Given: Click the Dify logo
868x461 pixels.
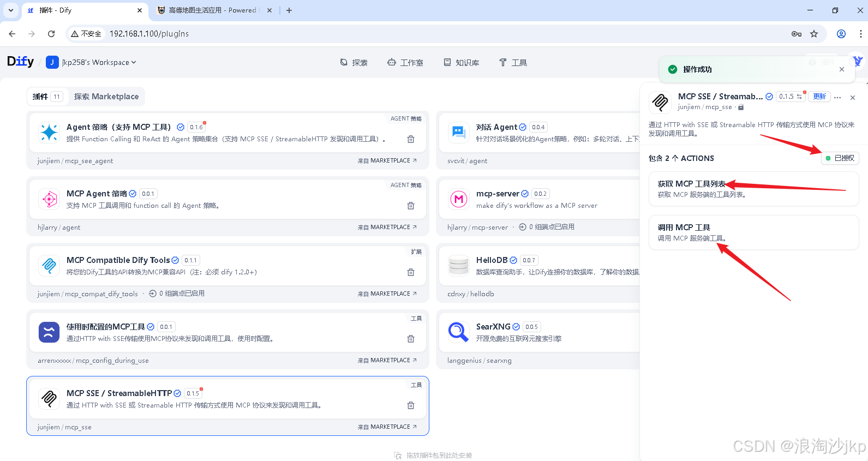Looking at the screenshot, I should point(20,62).
